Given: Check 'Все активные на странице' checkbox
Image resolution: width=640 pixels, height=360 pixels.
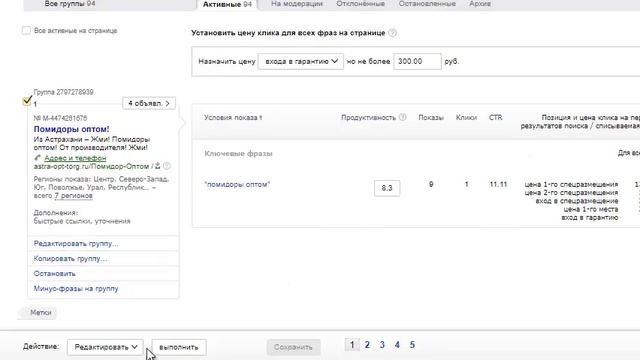Looking at the screenshot, I should click(26, 31).
